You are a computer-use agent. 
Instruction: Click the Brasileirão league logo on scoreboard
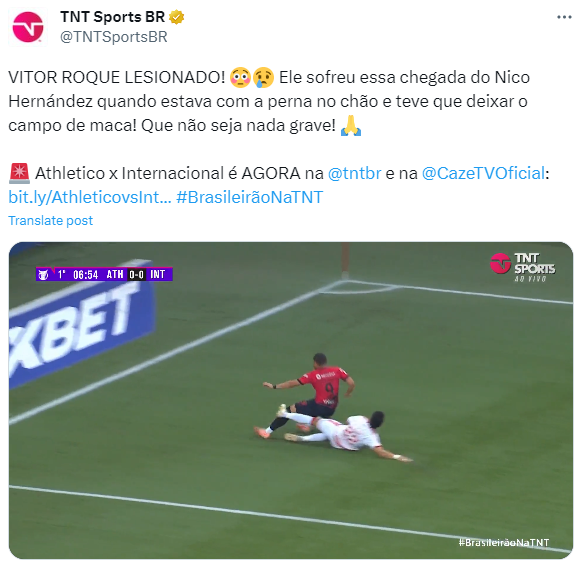click(x=44, y=275)
